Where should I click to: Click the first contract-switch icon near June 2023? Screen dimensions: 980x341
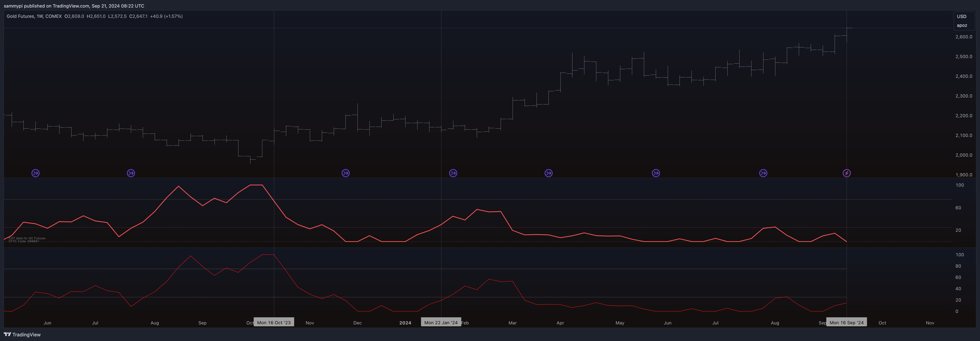(35, 173)
